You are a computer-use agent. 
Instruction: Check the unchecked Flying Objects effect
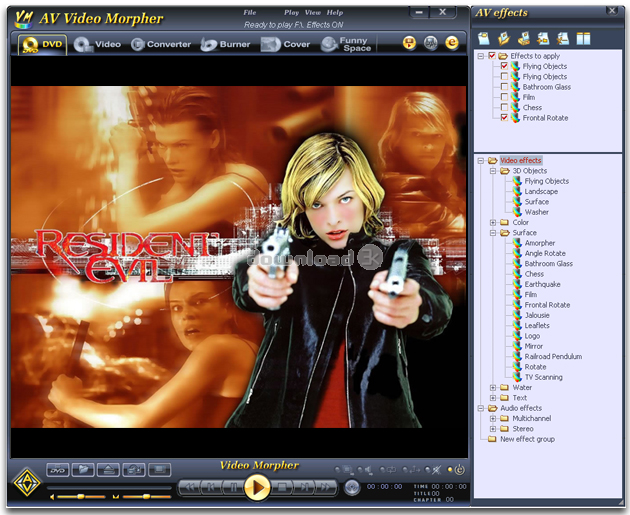504,76
